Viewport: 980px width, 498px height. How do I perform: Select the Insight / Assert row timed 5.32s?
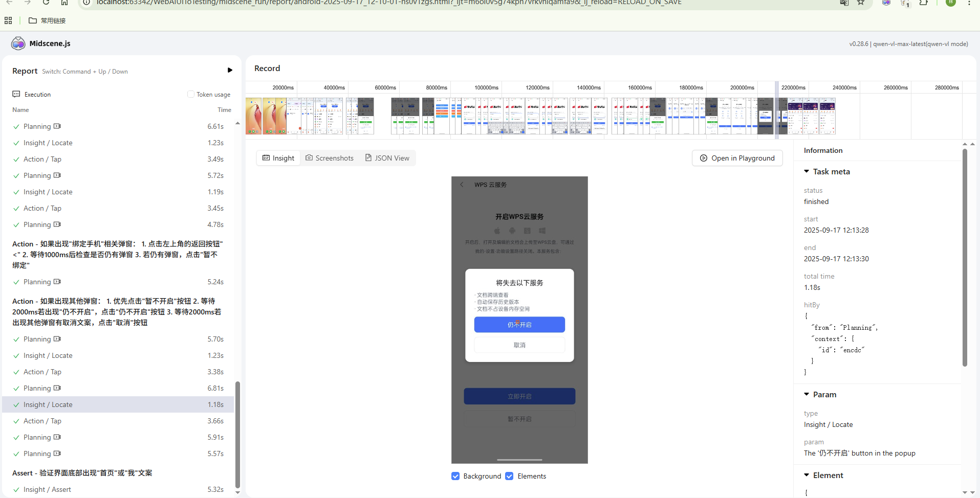click(118, 489)
